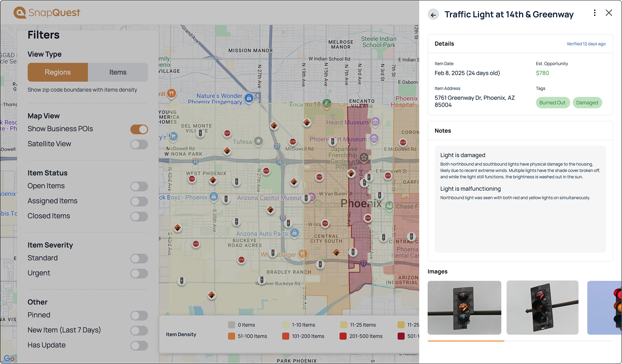This screenshot has width=622, height=364.
Task: Close the Traffic Light detail panel
Action: click(609, 13)
